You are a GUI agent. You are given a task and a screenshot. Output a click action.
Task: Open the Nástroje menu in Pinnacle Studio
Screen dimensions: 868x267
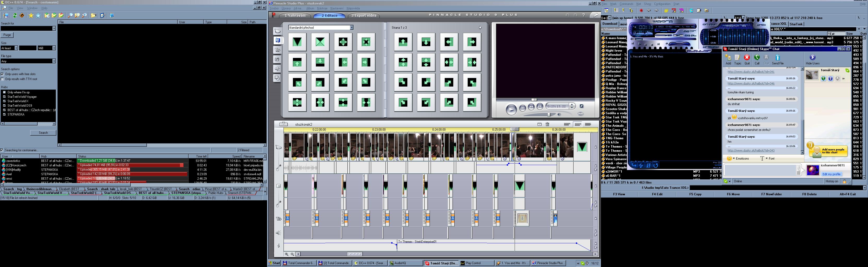[x=322, y=8]
